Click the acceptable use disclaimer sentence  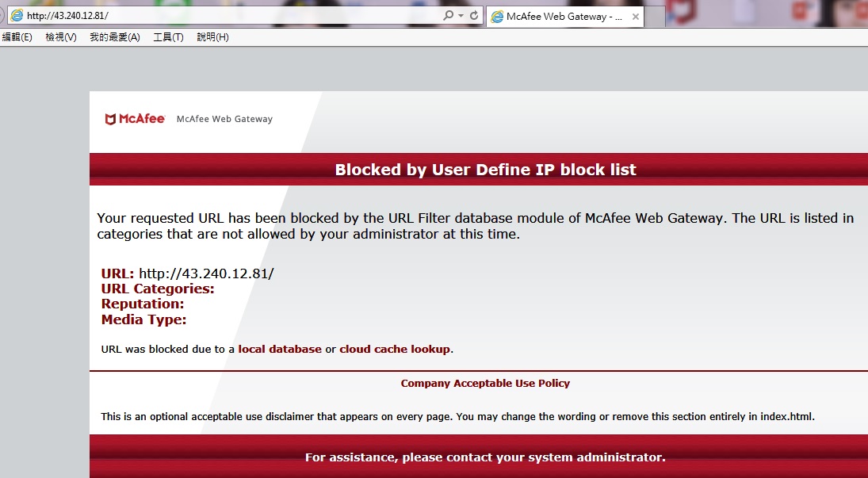point(458,416)
